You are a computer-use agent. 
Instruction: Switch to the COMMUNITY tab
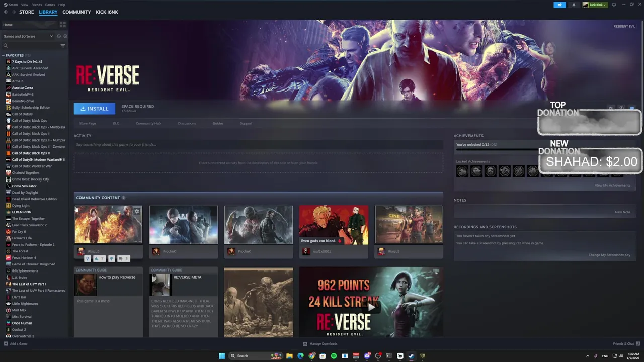(76, 12)
